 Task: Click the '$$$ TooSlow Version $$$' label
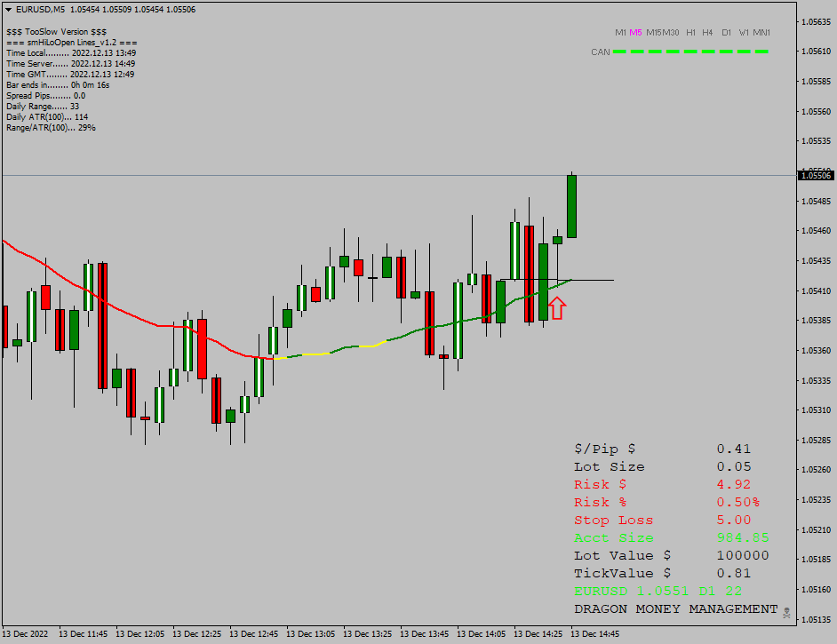coord(57,32)
